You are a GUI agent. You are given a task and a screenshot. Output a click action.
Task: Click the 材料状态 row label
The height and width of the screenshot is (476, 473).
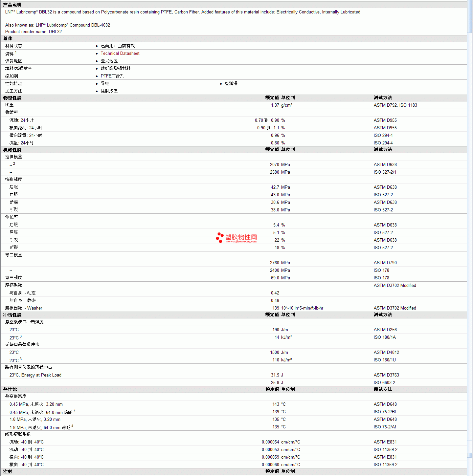pos(13,46)
